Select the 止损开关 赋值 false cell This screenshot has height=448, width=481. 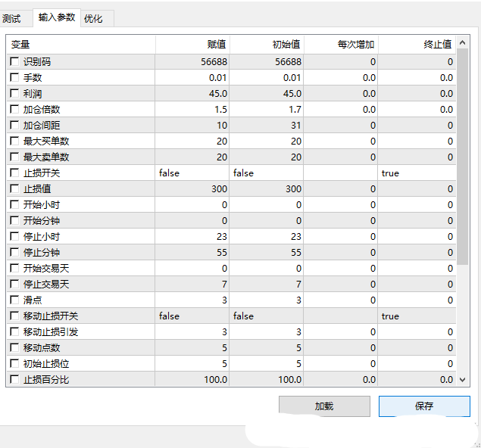tap(192, 173)
